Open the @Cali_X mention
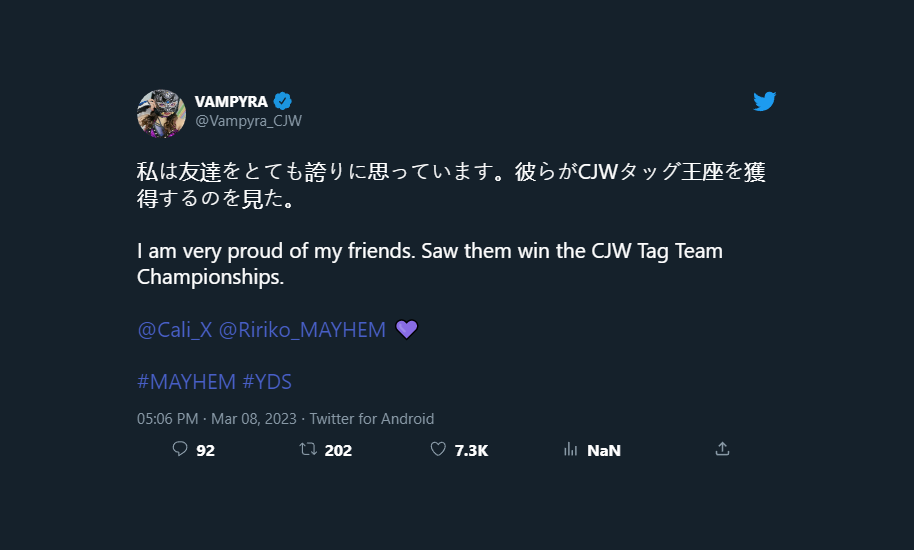Screen dimensions: 914x550 (x=175, y=330)
